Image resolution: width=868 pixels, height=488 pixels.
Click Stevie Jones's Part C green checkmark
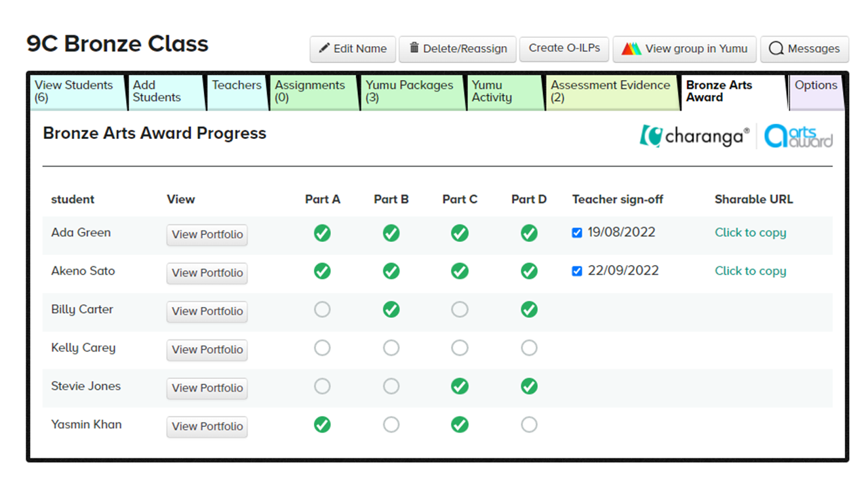coord(460,386)
